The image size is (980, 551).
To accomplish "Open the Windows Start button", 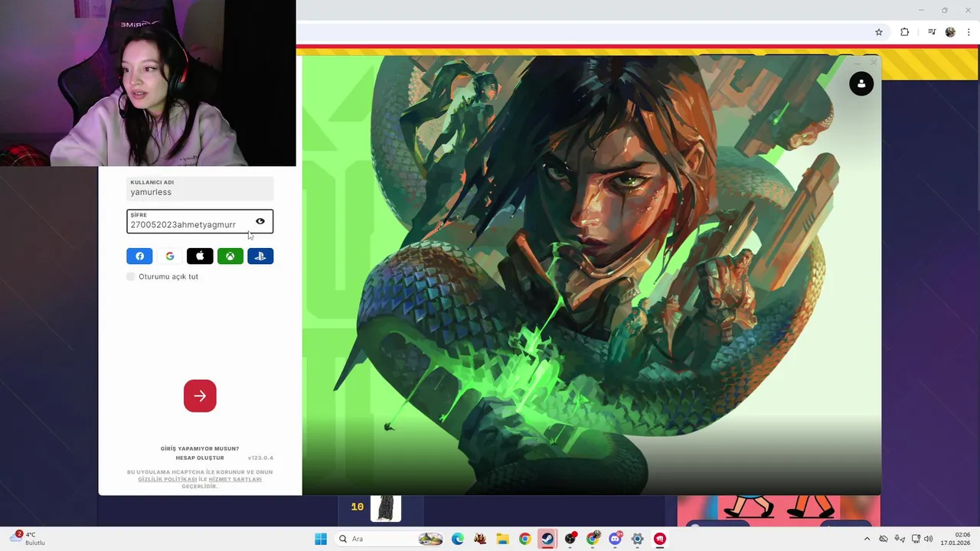I will 321,539.
